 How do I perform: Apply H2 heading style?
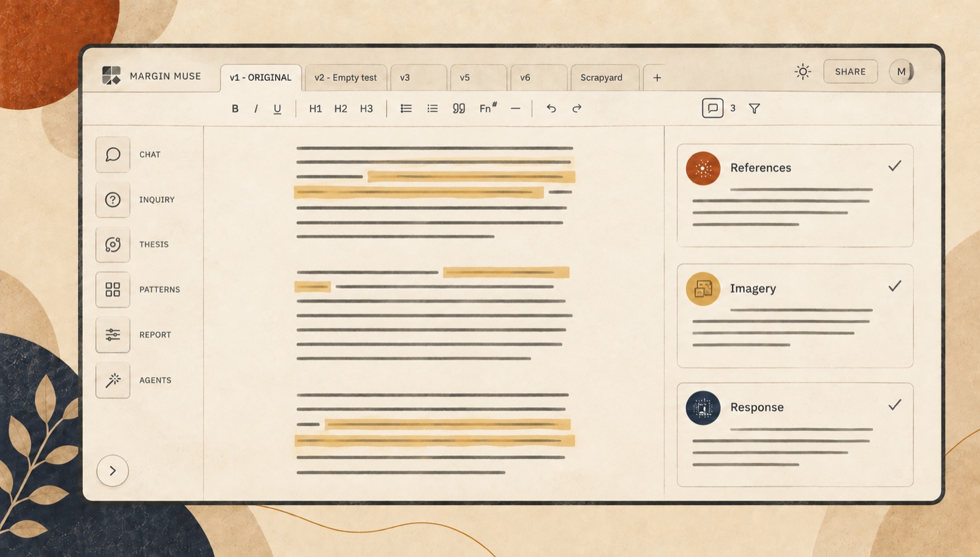click(341, 108)
